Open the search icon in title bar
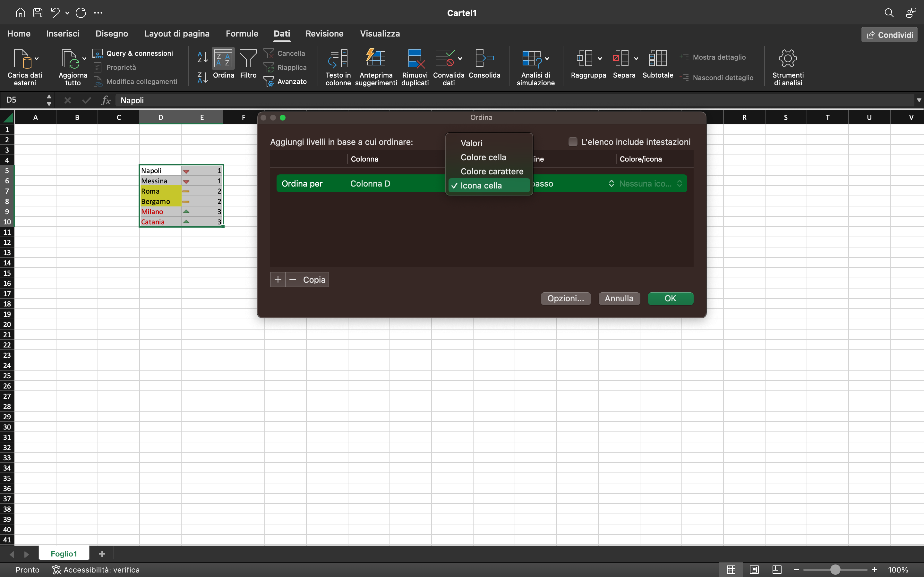 point(889,13)
